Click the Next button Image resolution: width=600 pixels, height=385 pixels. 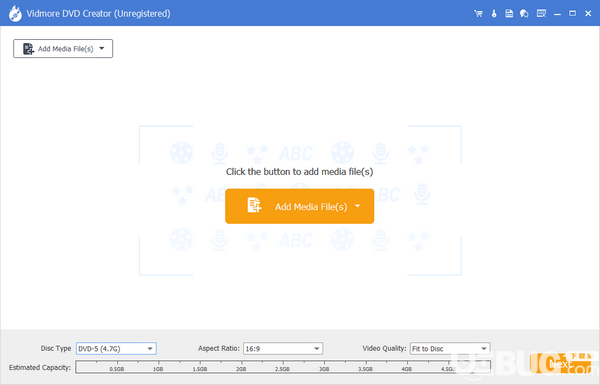pos(560,363)
